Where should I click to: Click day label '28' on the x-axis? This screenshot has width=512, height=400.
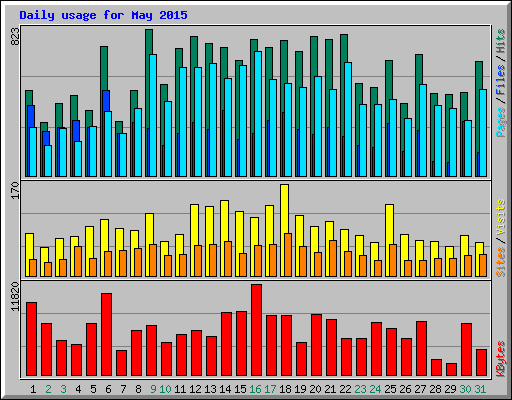(435, 389)
